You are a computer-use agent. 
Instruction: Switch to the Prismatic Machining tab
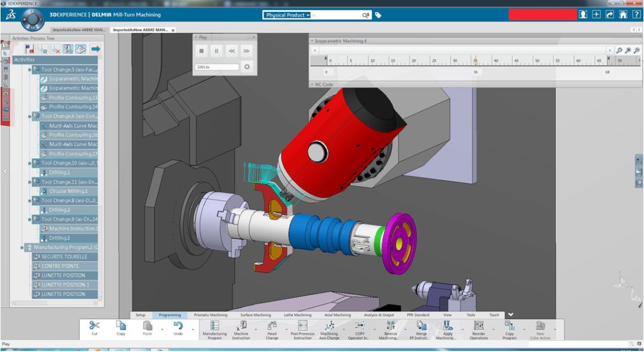pos(210,315)
